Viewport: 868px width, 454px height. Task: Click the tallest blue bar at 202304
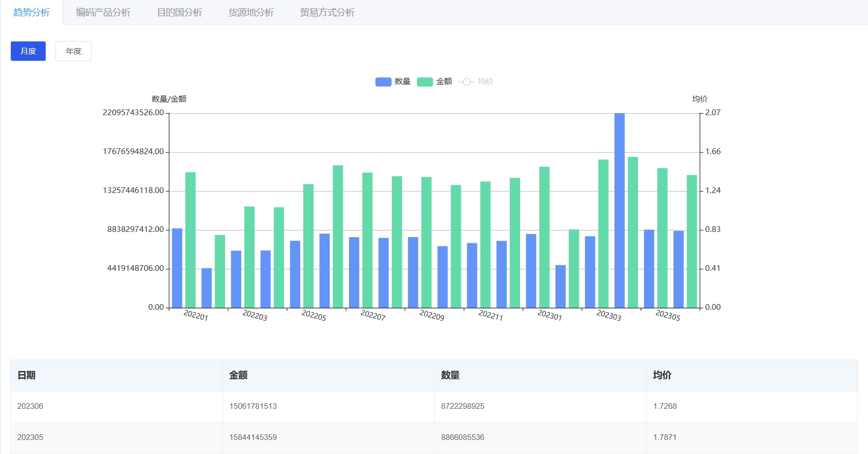(x=620, y=210)
